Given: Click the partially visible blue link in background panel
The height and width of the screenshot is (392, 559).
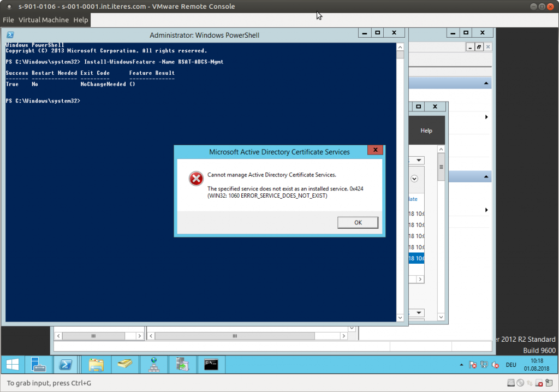Looking at the screenshot, I should (x=413, y=199).
